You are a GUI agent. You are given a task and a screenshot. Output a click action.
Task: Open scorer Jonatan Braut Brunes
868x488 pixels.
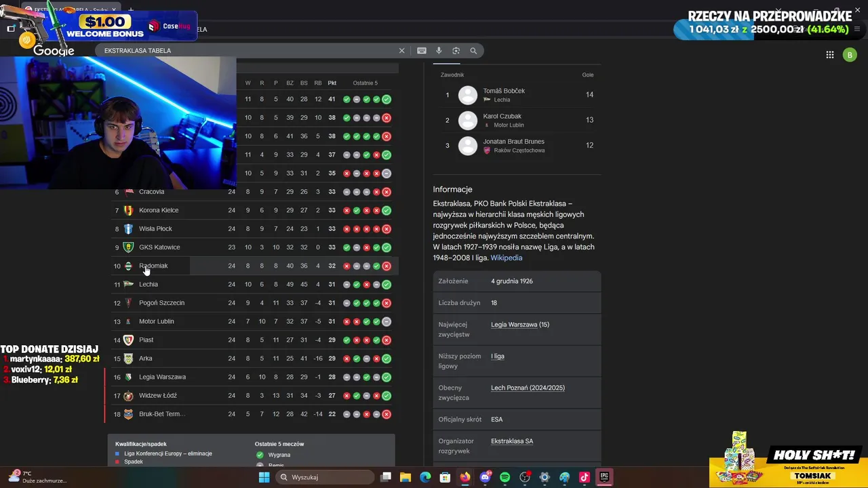point(513,142)
